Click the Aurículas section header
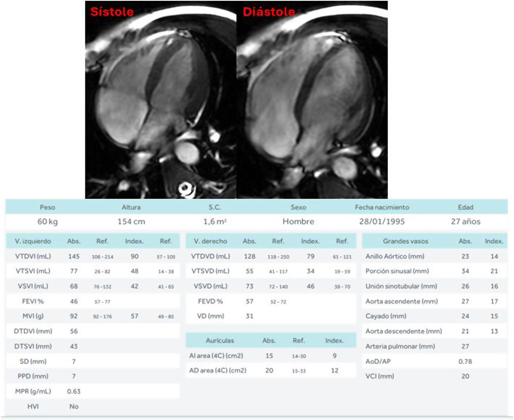Image resolution: width=514 pixels, height=420 pixels. 219,341
